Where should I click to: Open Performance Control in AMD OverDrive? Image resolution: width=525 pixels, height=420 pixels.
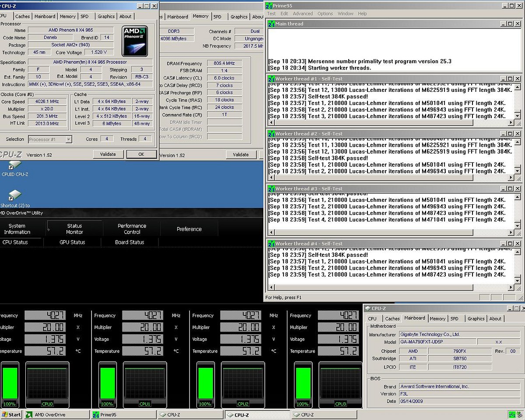click(132, 229)
